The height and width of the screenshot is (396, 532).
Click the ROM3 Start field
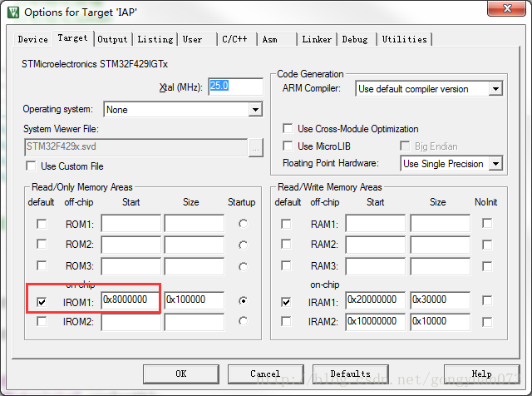point(131,266)
